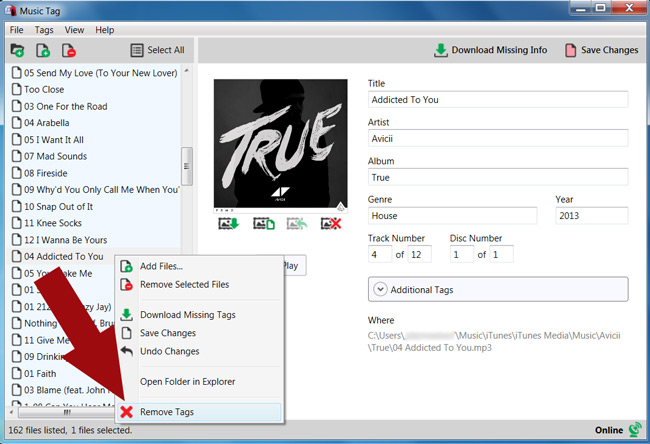Click the Select All list icon
The image size is (650, 444).
point(137,50)
